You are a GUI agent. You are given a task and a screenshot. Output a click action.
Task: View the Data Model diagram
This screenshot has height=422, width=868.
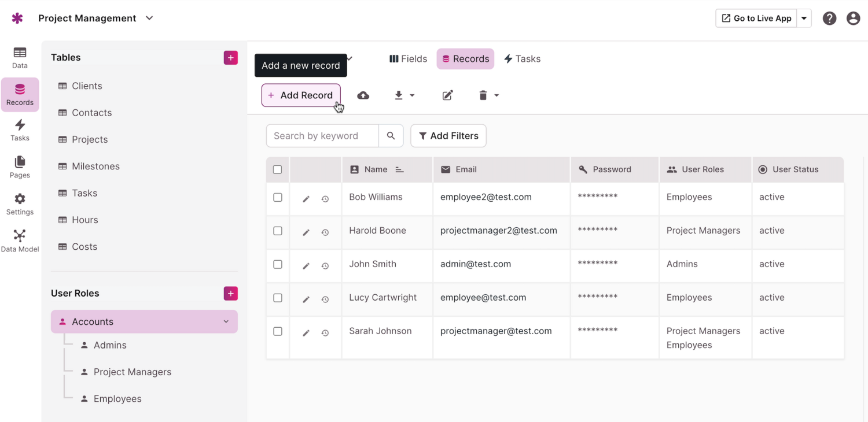coord(19,240)
